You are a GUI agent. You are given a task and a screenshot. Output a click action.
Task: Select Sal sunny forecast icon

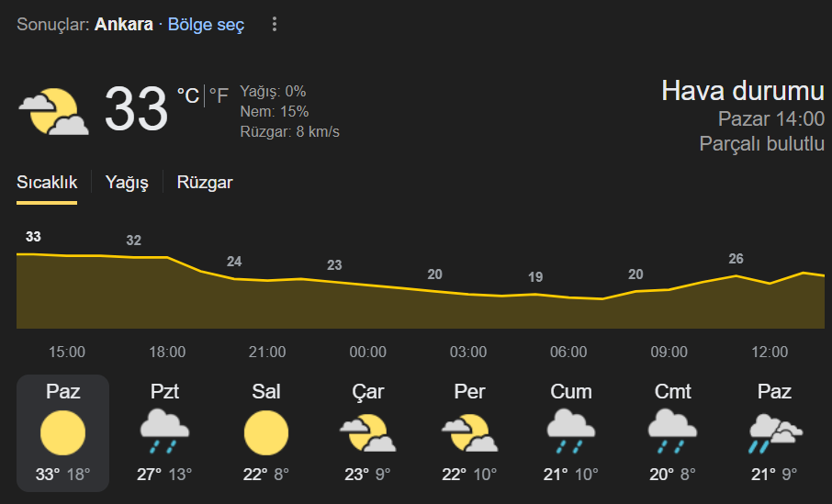266,433
